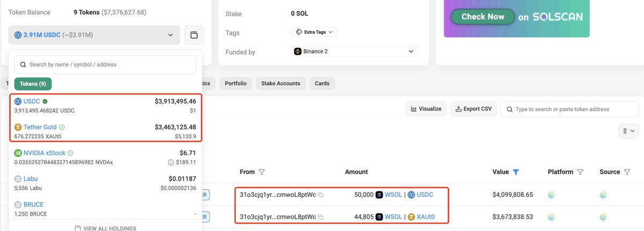Open the Source column filter
This screenshot has width=644, height=231.
[x=625, y=172]
